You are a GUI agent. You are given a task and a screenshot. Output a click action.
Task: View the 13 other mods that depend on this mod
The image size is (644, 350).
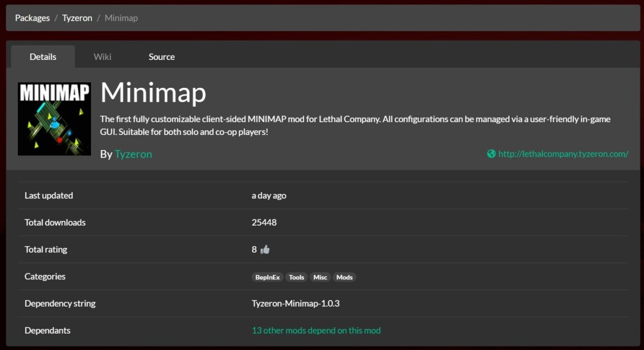click(316, 331)
